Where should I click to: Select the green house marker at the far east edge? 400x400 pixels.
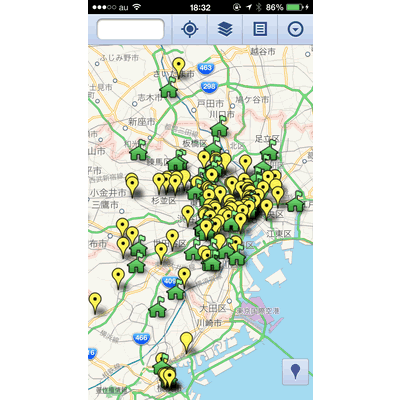coord(295,202)
